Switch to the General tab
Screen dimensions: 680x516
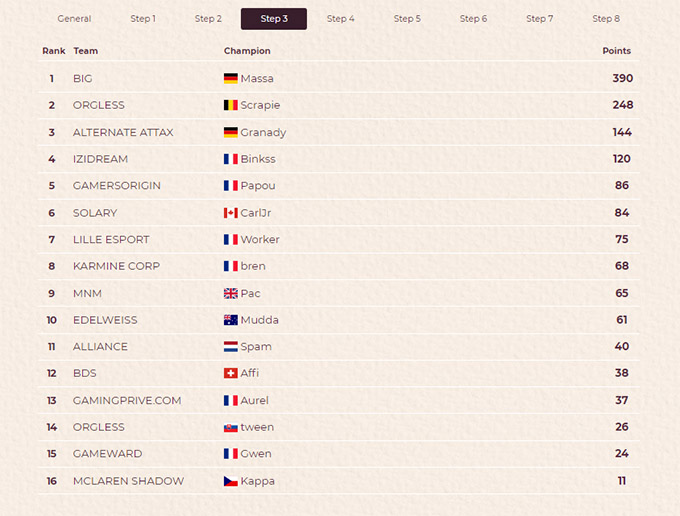pyautogui.click(x=74, y=19)
